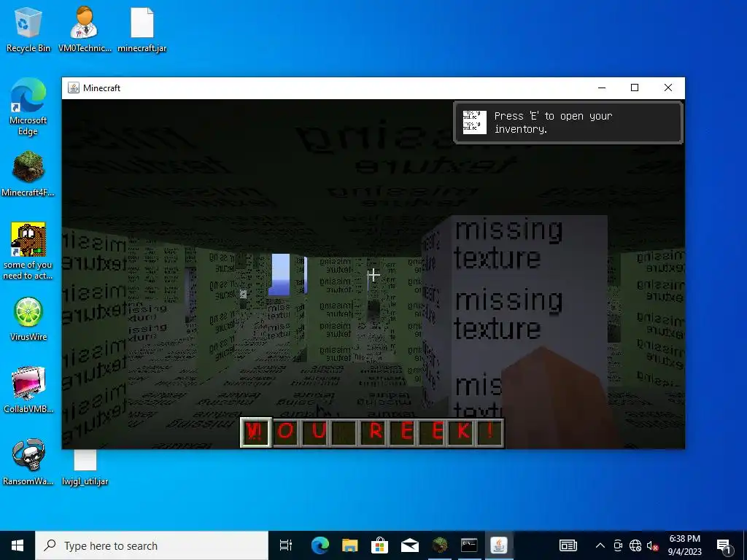Select hotbar slot showing letter O

click(x=285, y=432)
